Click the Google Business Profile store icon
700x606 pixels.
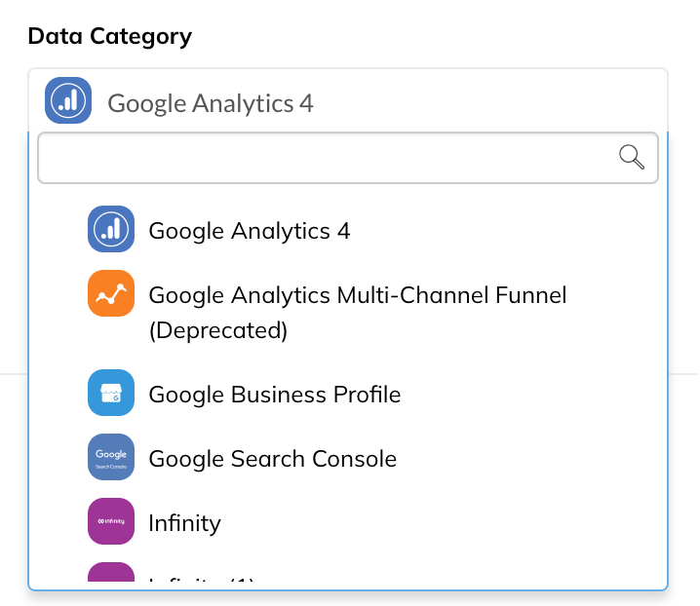click(x=111, y=393)
